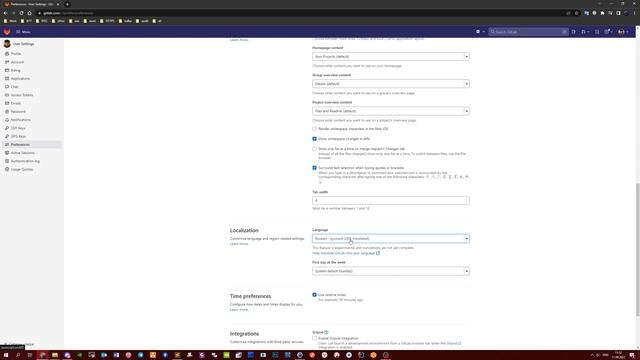
Task: Open Chat settings in sidebar
Action: point(14,87)
